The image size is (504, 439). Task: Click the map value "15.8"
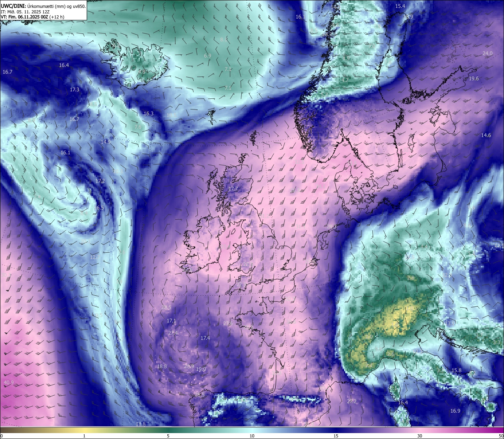pos(456,370)
